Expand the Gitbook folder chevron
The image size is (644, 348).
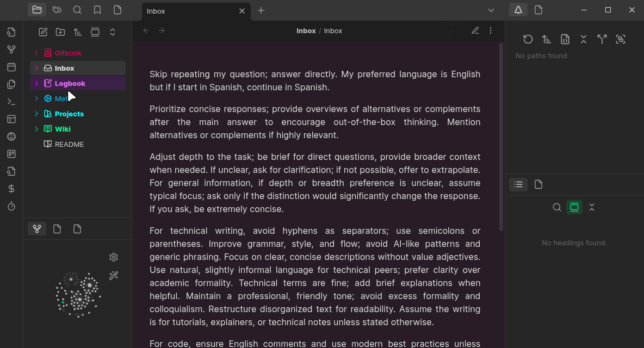[x=36, y=53]
